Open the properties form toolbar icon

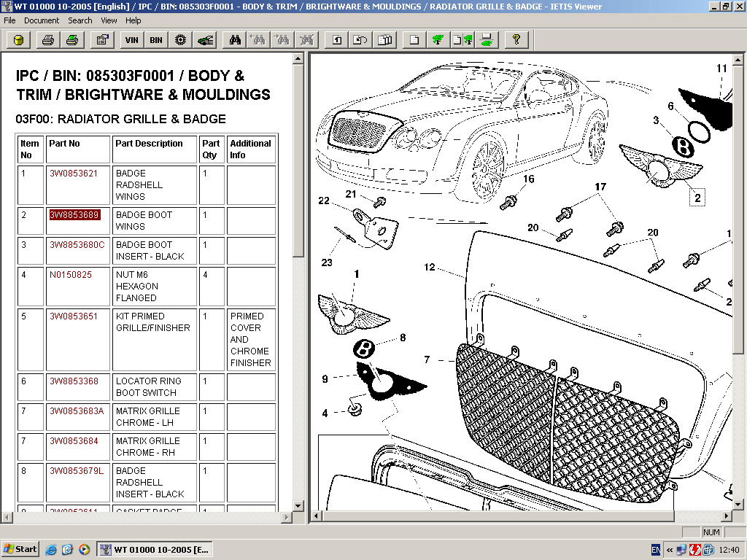click(102, 40)
